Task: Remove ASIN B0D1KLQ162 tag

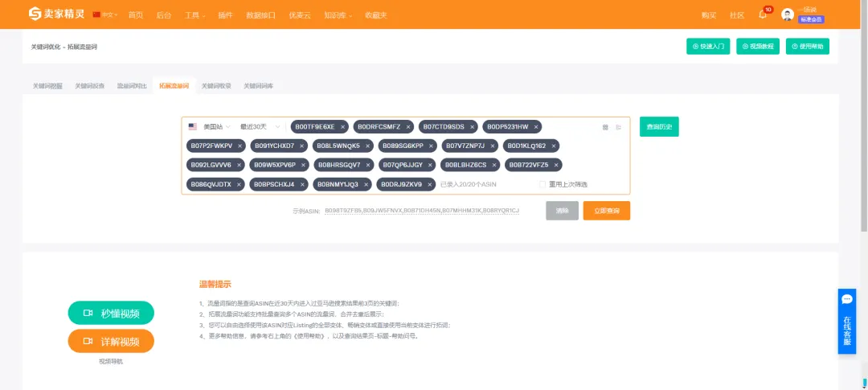Action: coord(554,146)
